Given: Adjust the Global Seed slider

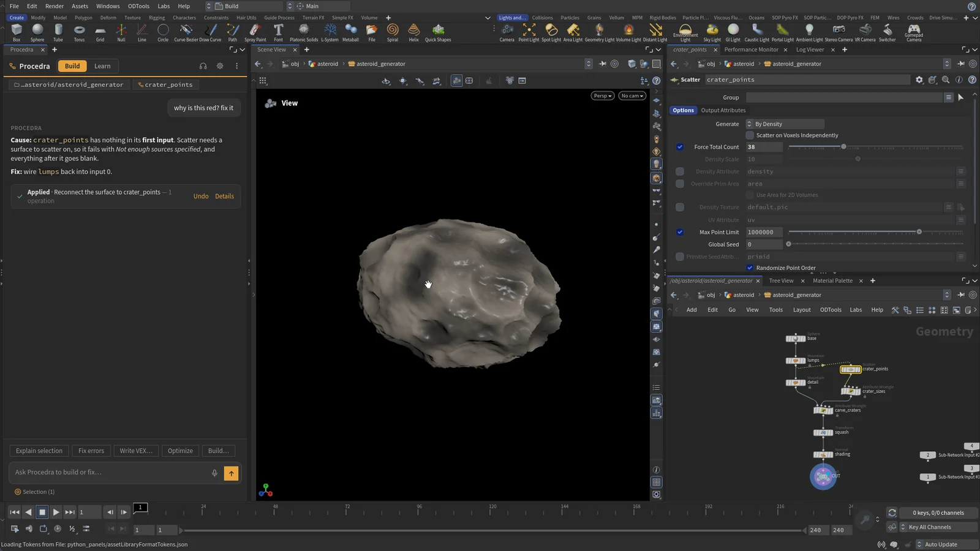Looking at the screenshot, I should [x=876, y=244].
